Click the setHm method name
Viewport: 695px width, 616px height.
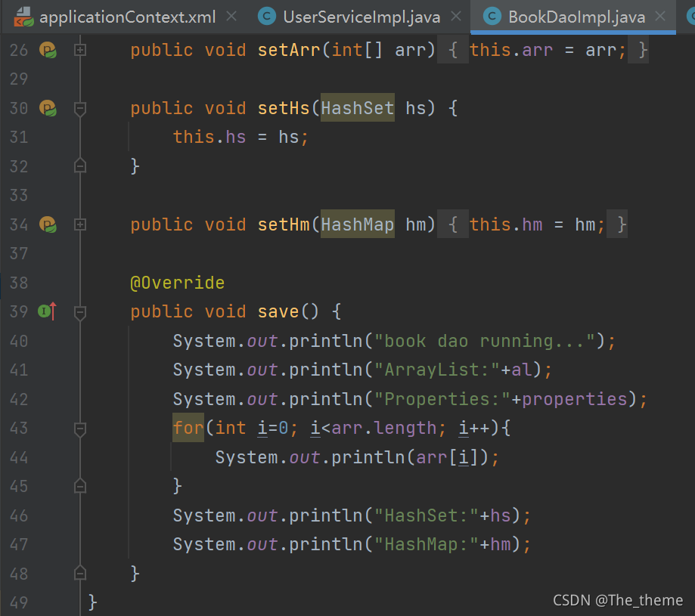tap(284, 224)
